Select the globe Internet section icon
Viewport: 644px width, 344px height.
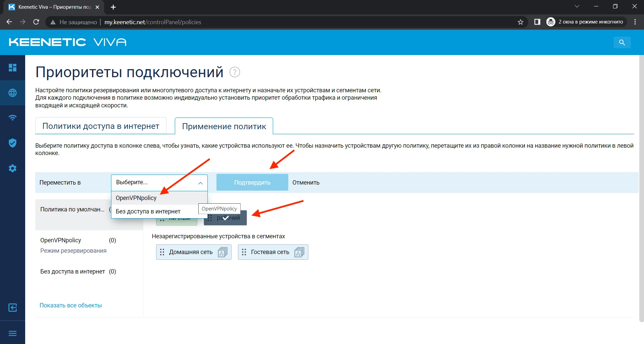click(x=12, y=93)
